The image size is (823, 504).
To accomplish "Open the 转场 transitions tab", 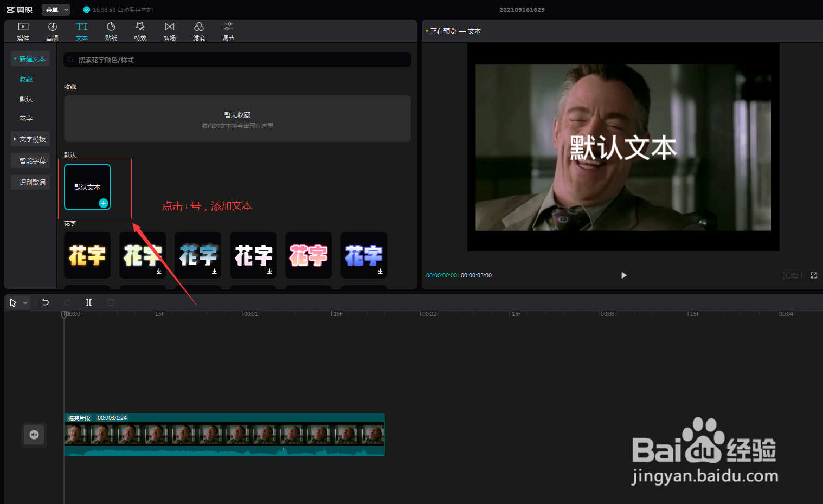I will 170,31.
